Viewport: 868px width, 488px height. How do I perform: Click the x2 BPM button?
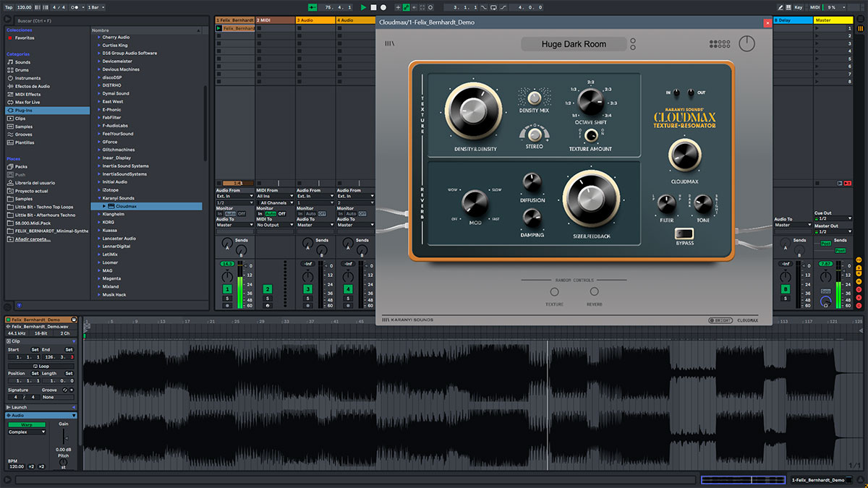(x=41, y=467)
